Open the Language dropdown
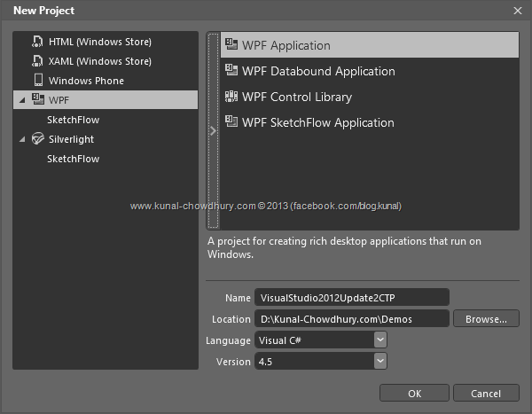Viewport: 532px width, 414px height. (x=379, y=340)
